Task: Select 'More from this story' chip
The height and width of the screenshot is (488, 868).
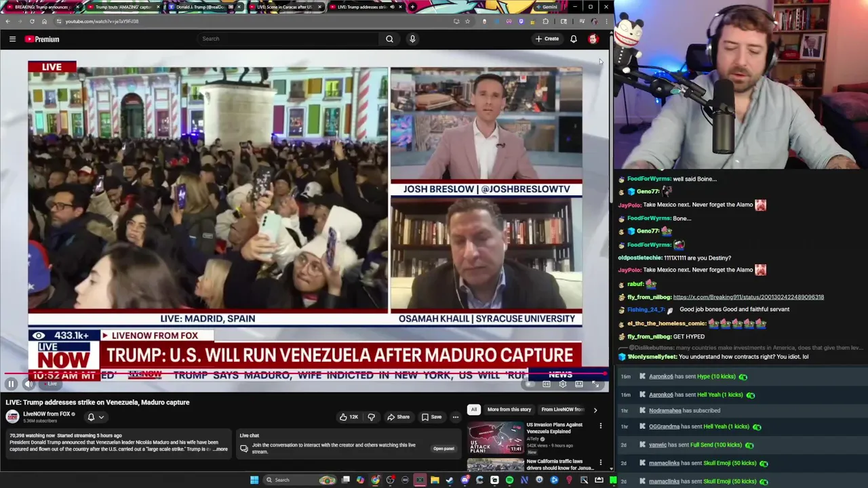Action: pos(509,409)
